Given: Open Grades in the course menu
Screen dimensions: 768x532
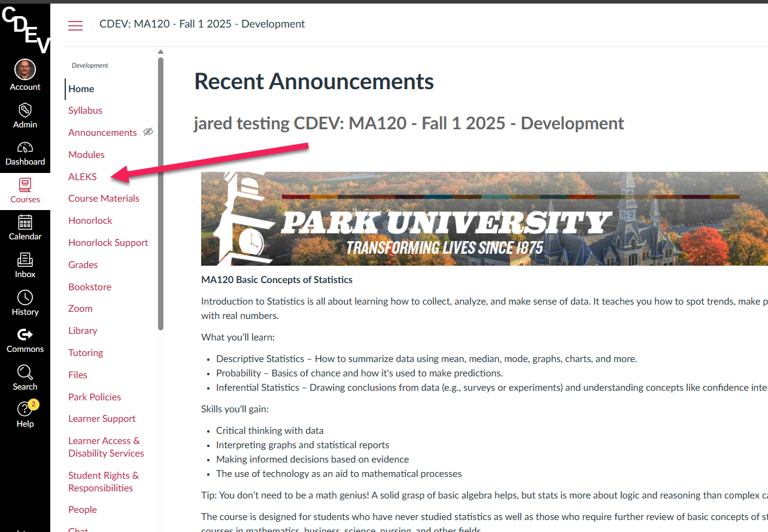Looking at the screenshot, I should pos(83,265).
